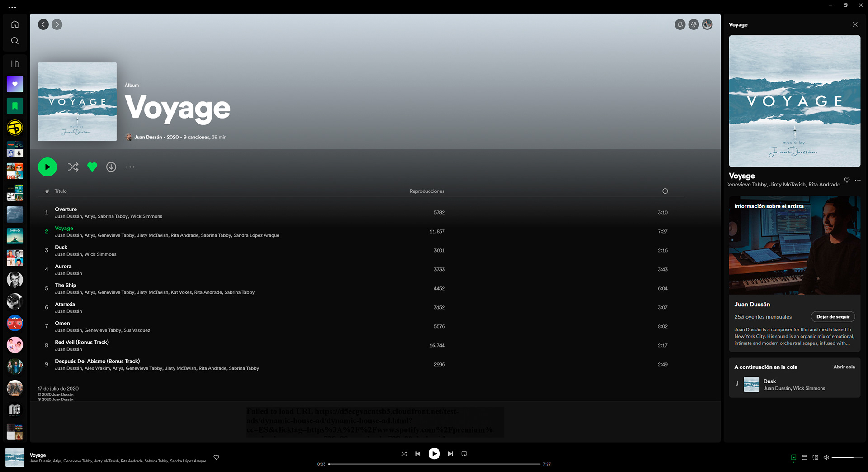Play the Voyage album with green button
868x472 pixels.
pos(47,167)
